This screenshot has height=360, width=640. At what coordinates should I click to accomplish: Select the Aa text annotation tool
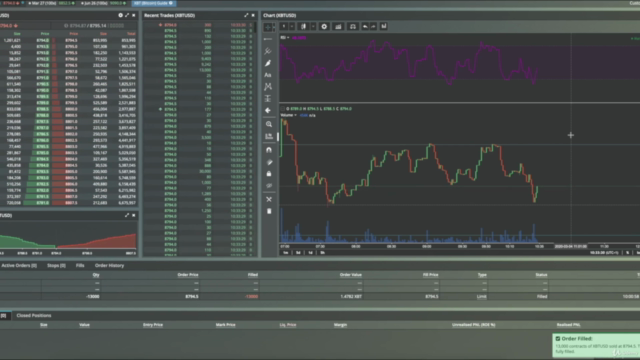click(x=268, y=75)
